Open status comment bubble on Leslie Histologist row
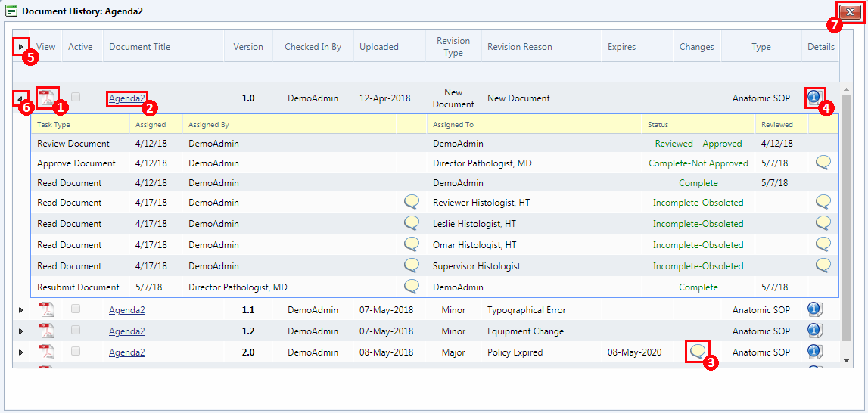This screenshot has height=413, width=868. click(823, 224)
